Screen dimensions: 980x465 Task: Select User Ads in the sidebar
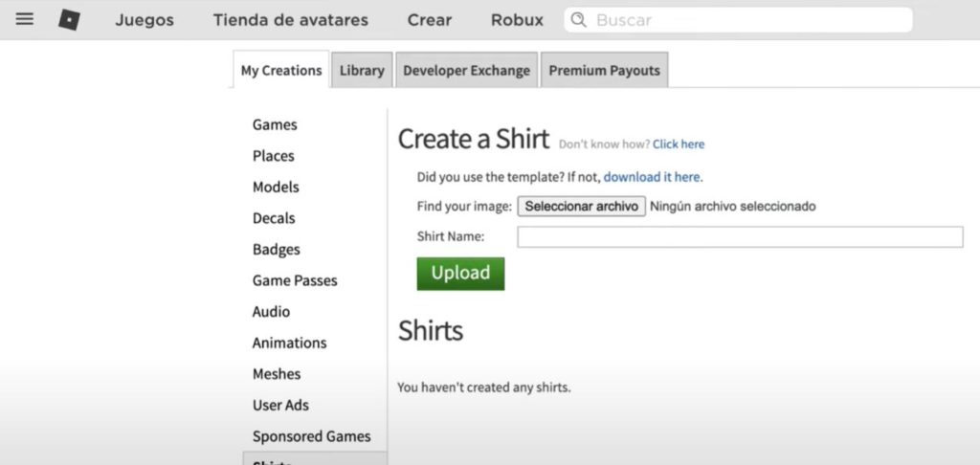click(280, 405)
